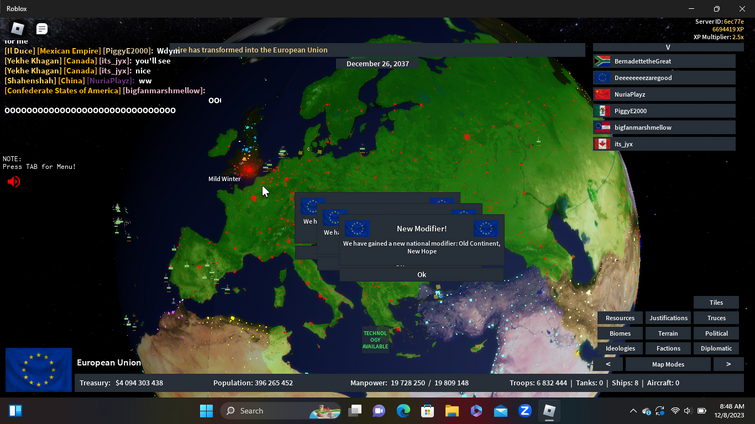The width and height of the screenshot is (755, 424).
Task: Open the Roblox menu icon
Action: click(18, 29)
